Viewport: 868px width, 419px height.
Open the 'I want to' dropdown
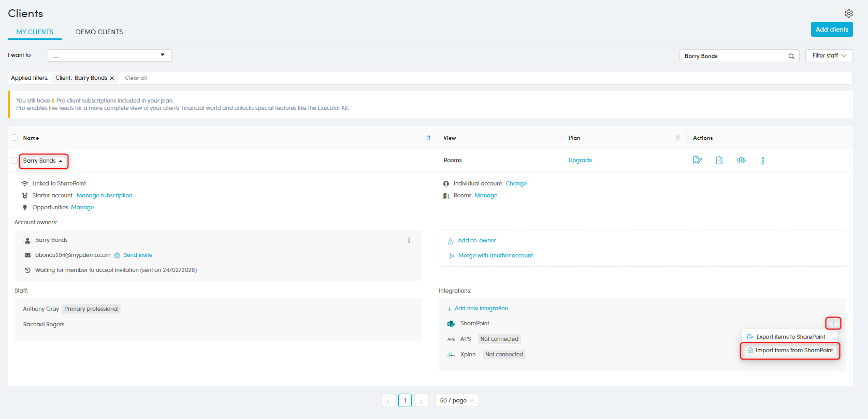(109, 55)
